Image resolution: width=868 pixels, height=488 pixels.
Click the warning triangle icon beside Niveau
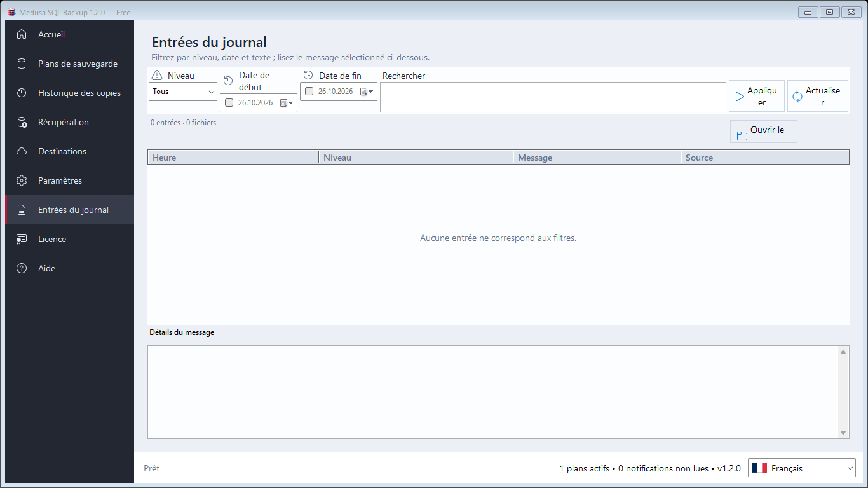pos(157,76)
